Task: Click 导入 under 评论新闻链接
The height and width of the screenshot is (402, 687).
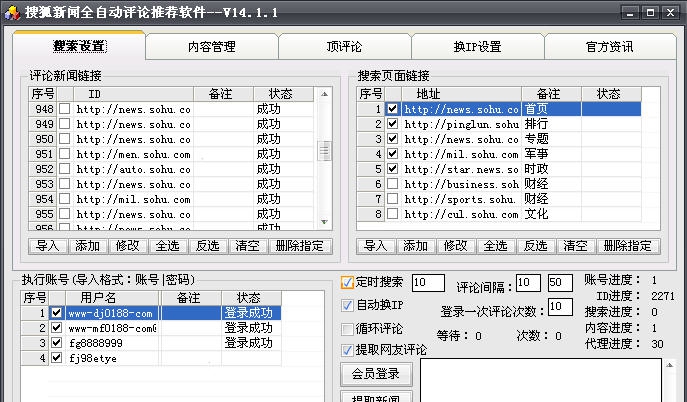Action: [47, 246]
